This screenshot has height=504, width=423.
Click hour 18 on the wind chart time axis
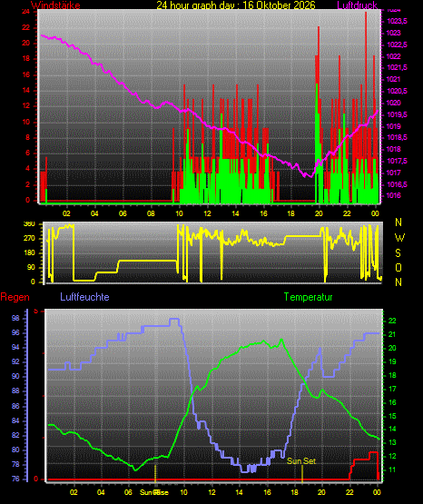pyautogui.click(x=291, y=213)
